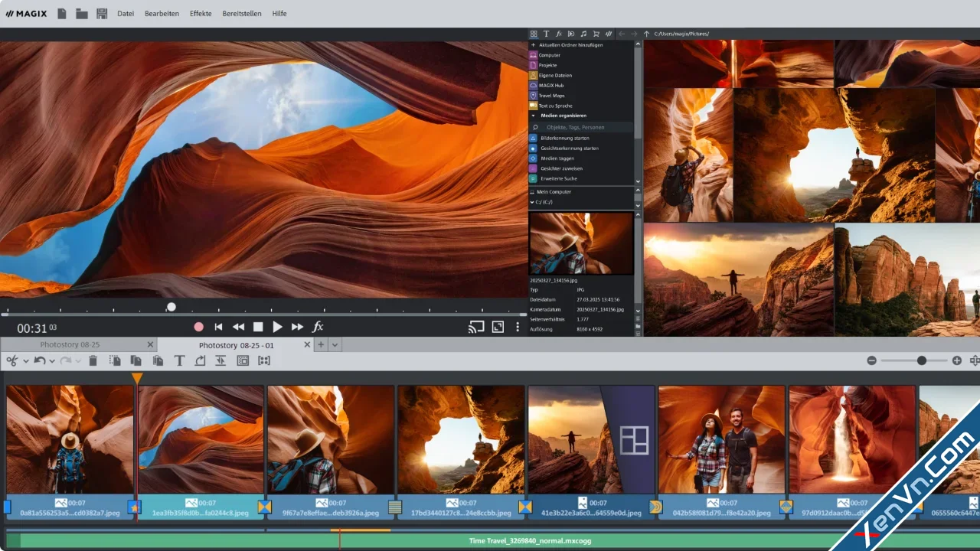Click transition icon after 1ea3fb35f8d0b clip
The width and height of the screenshot is (980, 551).
click(264, 507)
